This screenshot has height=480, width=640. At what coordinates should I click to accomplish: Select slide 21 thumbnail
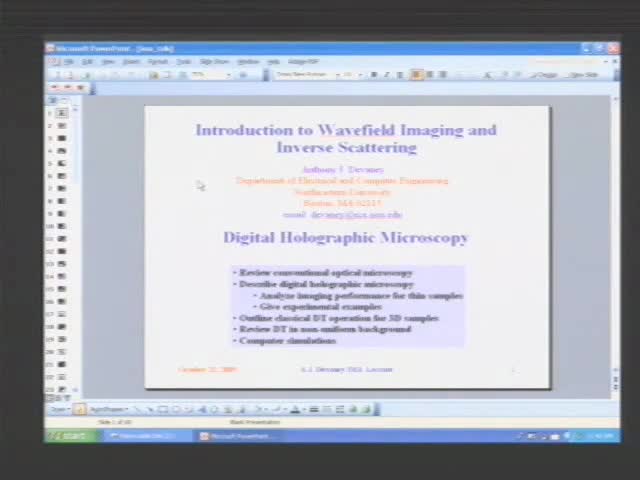[62, 364]
